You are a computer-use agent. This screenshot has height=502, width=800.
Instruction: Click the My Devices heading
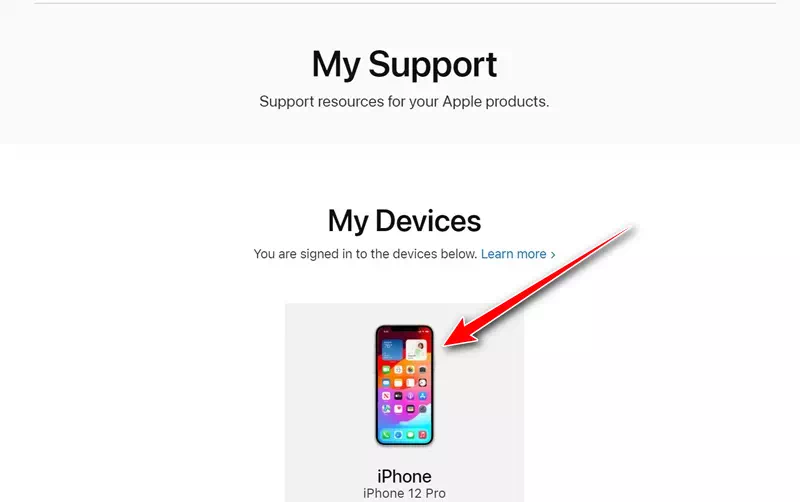point(404,221)
